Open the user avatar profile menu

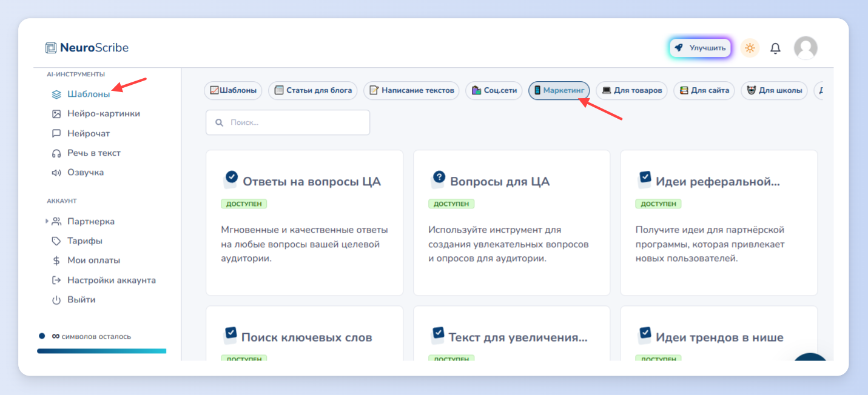click(x=806, y=48)
